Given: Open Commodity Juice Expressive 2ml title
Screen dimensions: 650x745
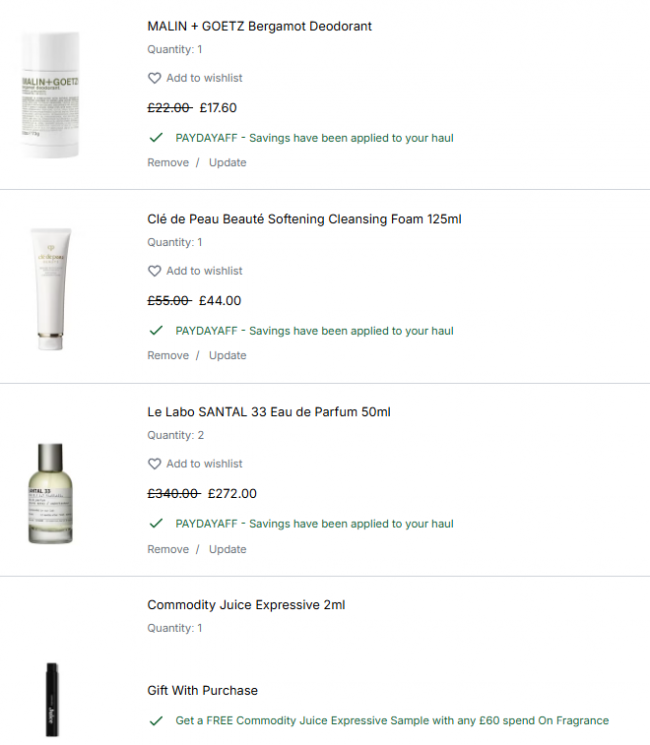Looking at the screenshot, I should click(246, 605).
